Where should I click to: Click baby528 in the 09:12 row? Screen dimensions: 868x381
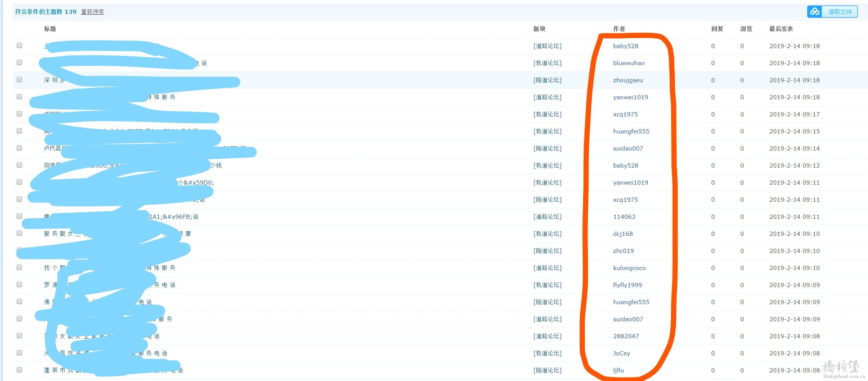pyautogui.click(x=625, y=165)
